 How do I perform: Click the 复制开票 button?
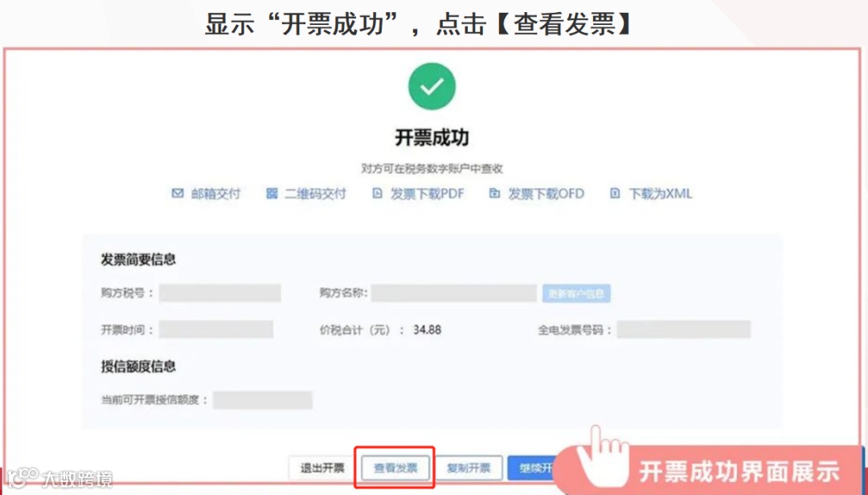(x=469, y=468)
